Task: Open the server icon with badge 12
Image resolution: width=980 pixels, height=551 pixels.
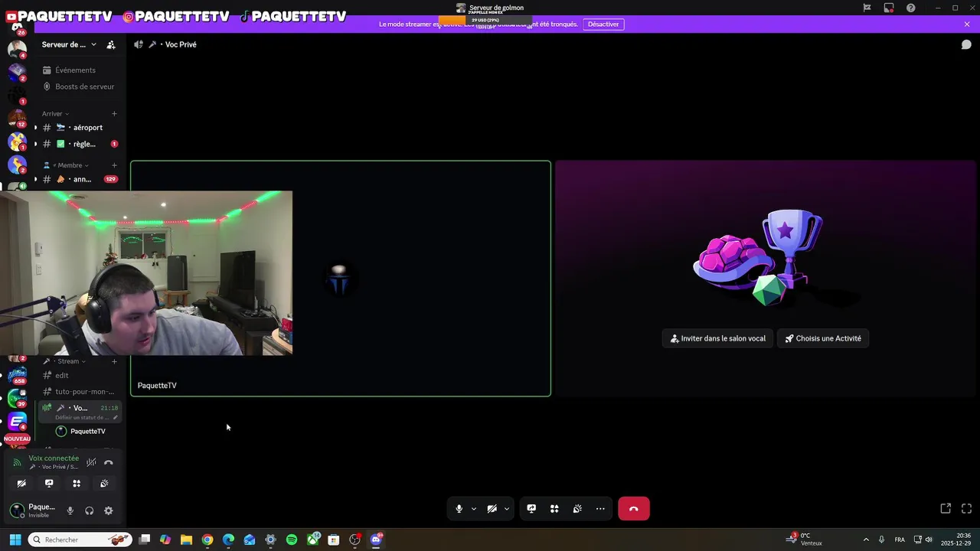Action: pyautogui.click(x=17, y=119)
